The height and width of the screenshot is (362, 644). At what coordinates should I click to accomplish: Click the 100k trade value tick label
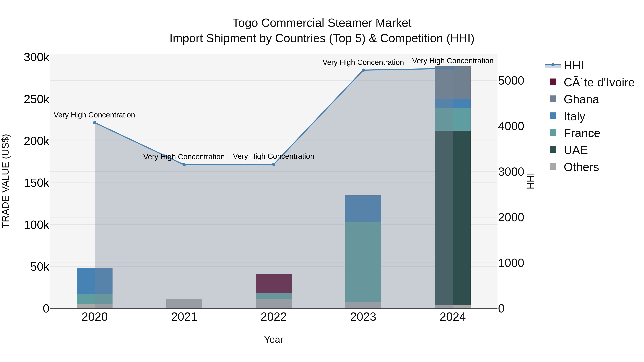tap(36, 225)
